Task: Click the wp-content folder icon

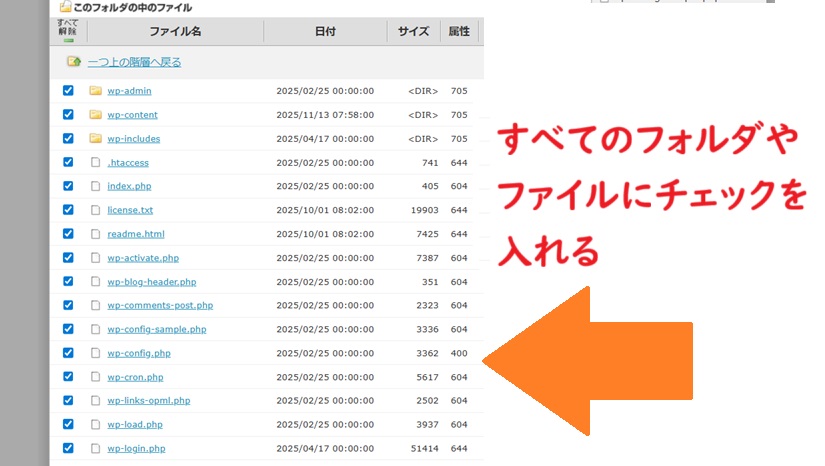Action: click(95, 114)
